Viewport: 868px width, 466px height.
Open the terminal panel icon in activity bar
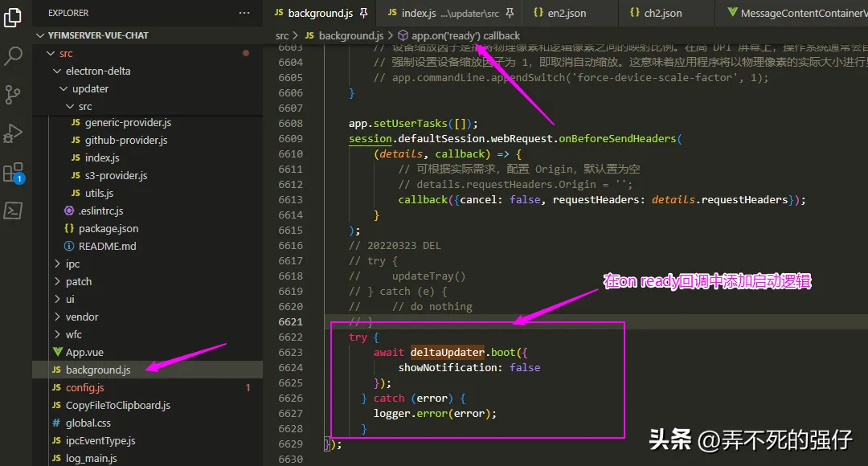13,211
